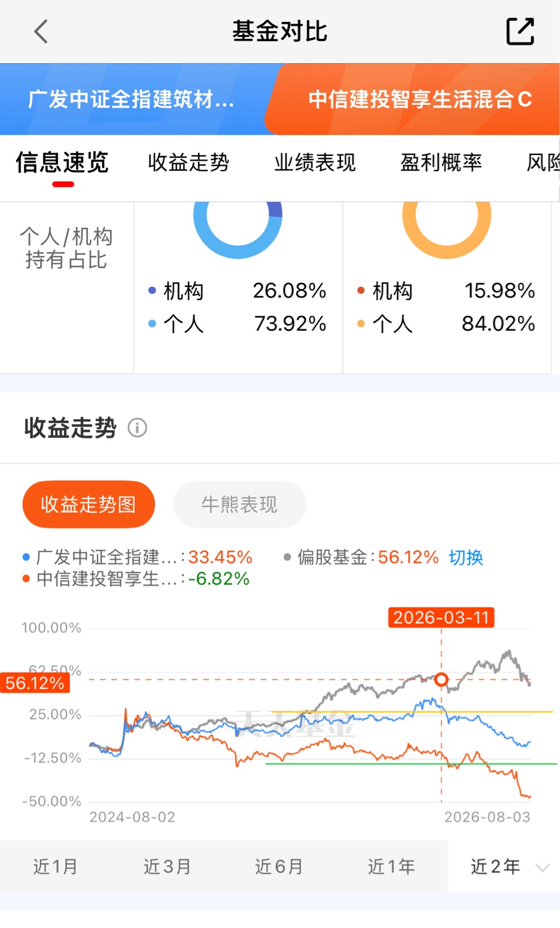This screenshot has width=560, height=928.
Task: Choose the 近1月 time range
Action: pos(55,867)
